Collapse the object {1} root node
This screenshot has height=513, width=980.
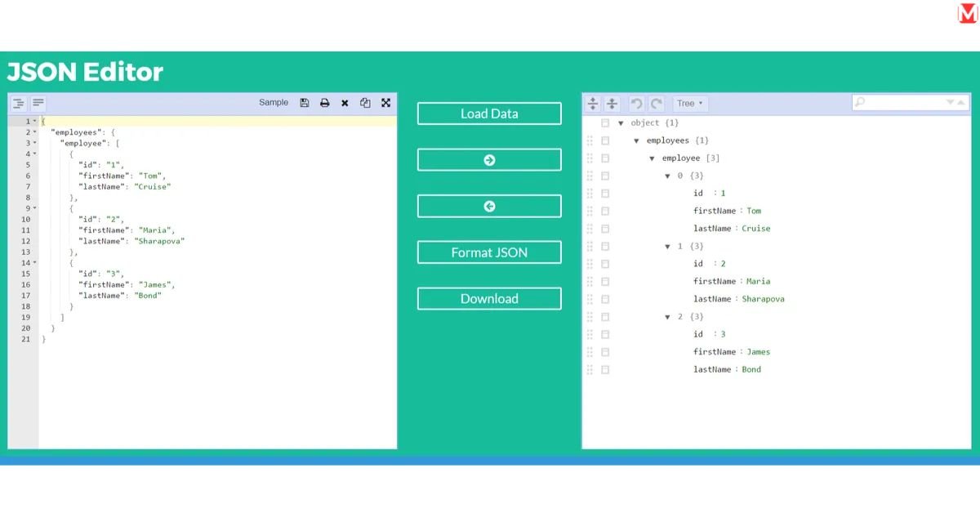point(621,123)
